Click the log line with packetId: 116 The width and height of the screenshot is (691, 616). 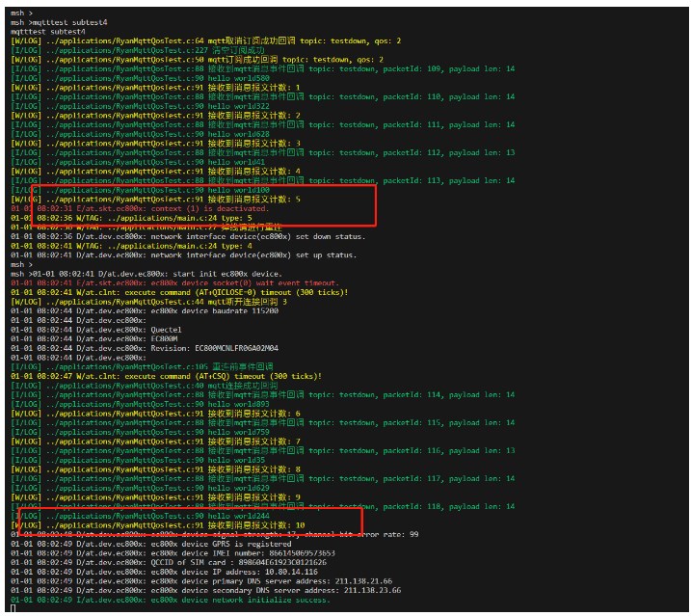click(263, 450)
